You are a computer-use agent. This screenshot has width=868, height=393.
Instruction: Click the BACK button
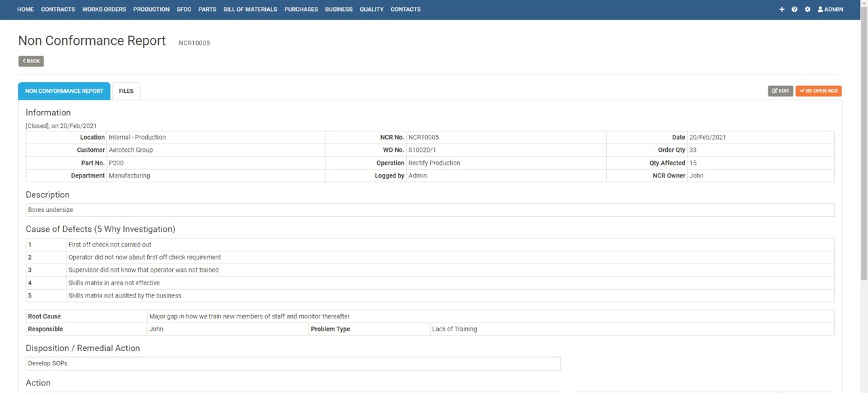click(31, 61)
